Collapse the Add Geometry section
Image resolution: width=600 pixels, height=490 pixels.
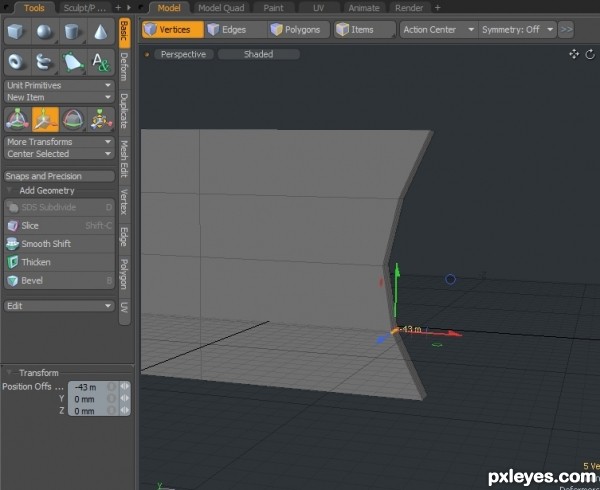pyautogui.click(x=9, y=190)
